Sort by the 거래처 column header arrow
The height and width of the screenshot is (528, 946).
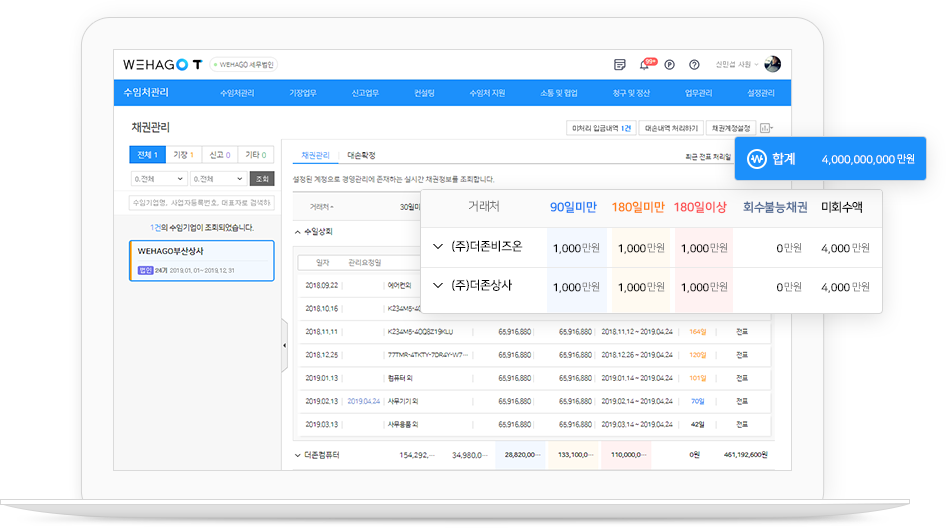(332, 207)
